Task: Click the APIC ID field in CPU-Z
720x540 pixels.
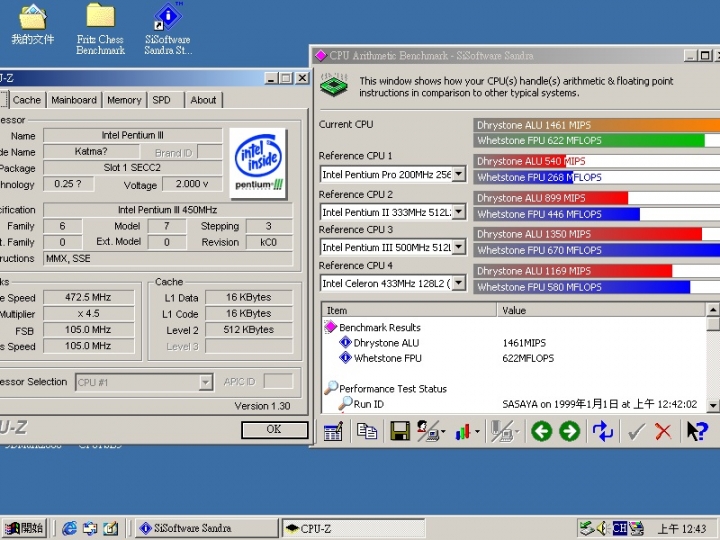Action: click(278, 382)
